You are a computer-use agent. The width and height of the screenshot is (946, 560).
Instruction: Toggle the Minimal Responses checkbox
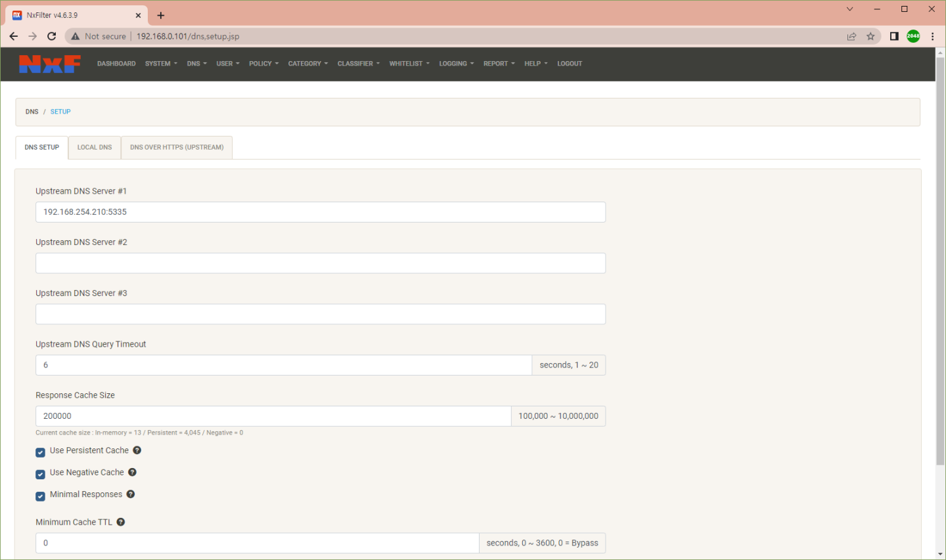[41, 496]
